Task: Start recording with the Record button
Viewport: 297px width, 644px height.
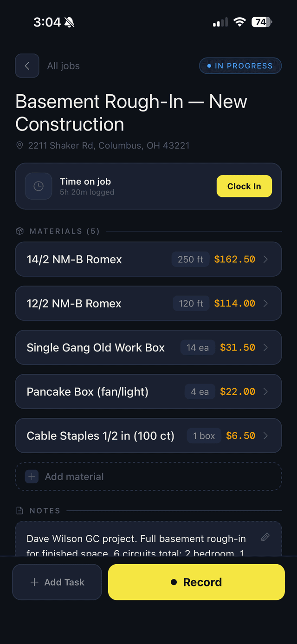Action: [x=196, y=582]
